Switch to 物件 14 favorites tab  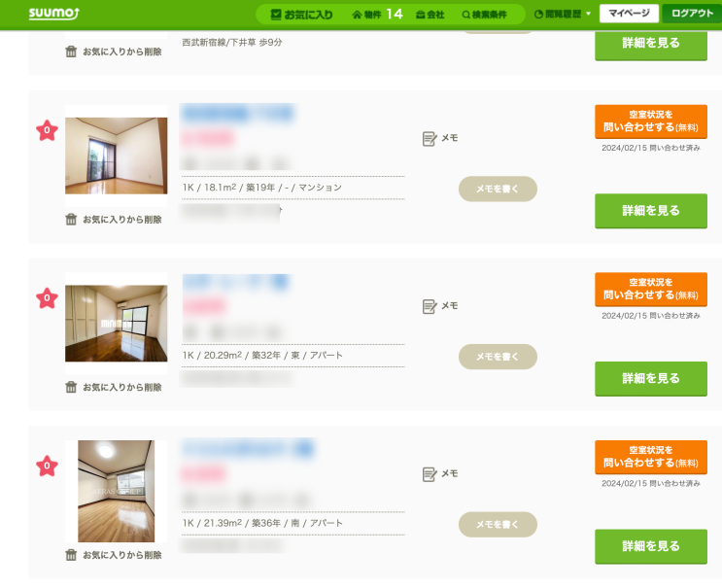pyautogui.click(x=377, y=15)
